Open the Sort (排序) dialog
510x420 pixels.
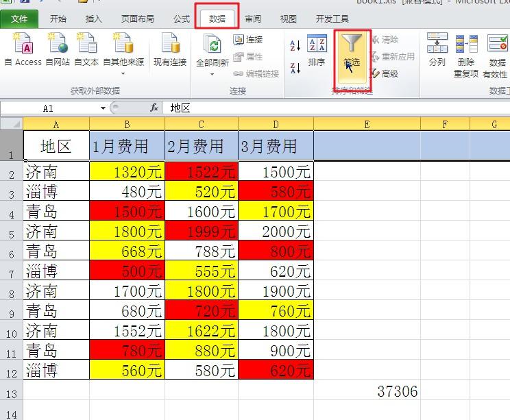coord(317,50)
